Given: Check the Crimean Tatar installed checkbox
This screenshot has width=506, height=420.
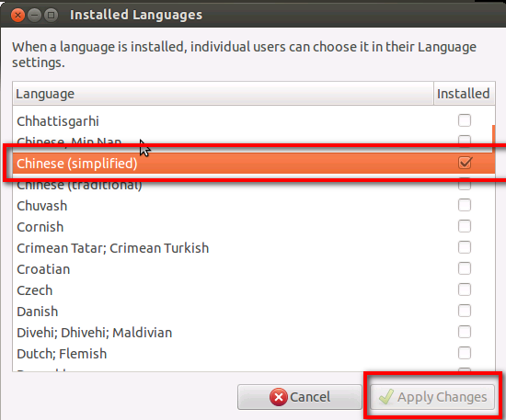Looking at the screenshot, I should 465,247.
